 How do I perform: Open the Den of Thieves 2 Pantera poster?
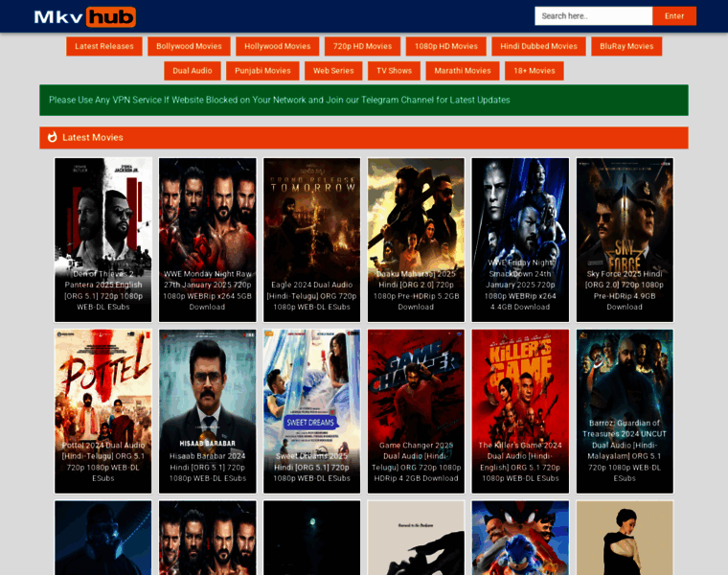point(103,240)
